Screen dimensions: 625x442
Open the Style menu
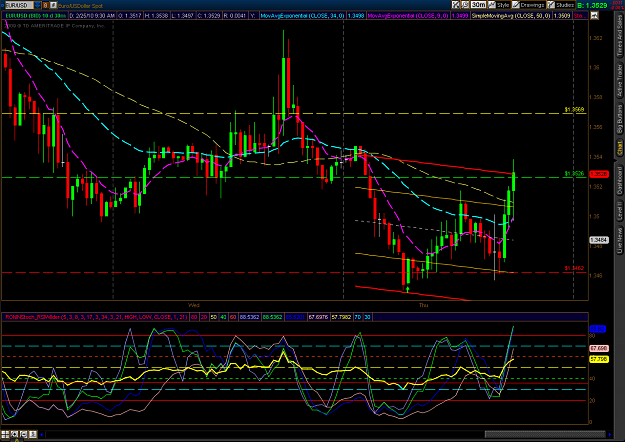(x=499, y=5)
